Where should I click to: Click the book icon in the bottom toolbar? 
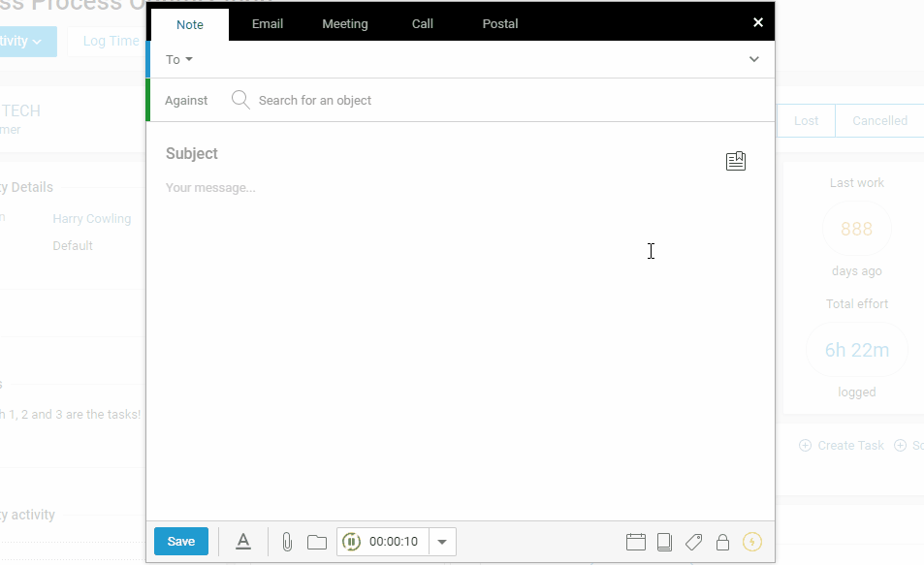click(x=665, y=542)
